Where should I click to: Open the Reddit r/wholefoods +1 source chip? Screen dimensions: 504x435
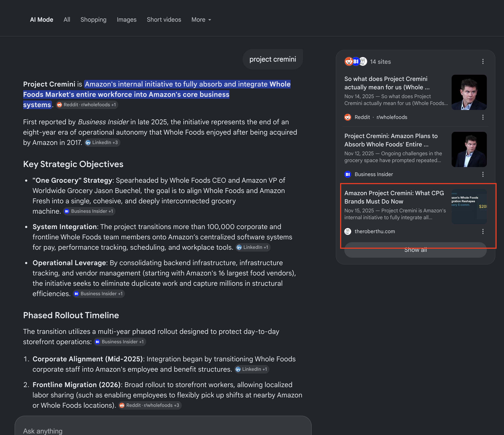point(87,105)
